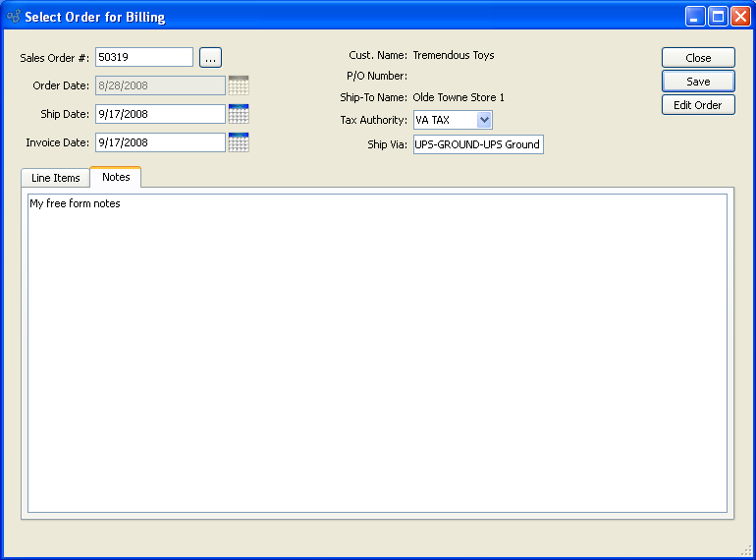Save the billing selection

coord(698,82)
